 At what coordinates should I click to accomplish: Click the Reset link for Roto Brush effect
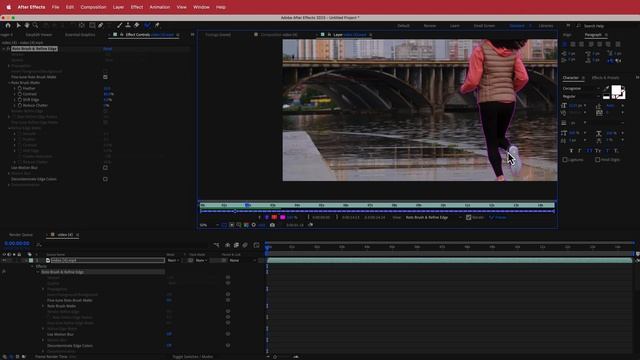pos(107,49)
